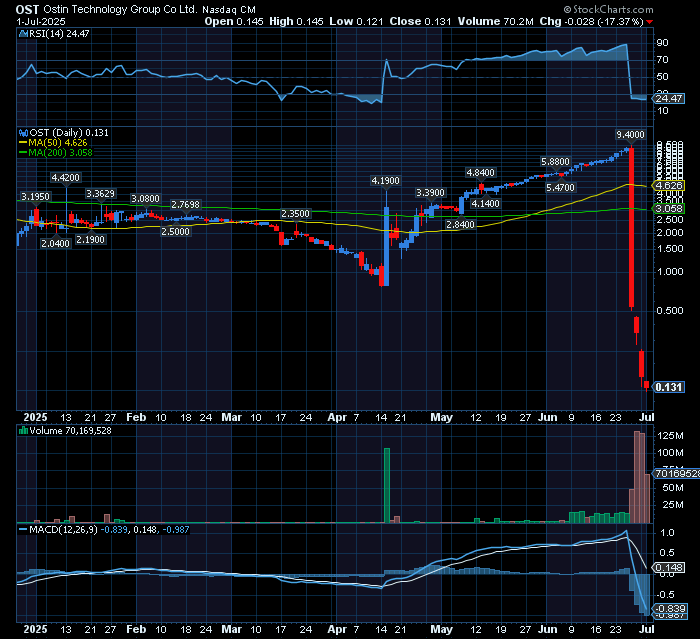
Task: Click the Close 0.131 header value
Action: click(420, 21)
